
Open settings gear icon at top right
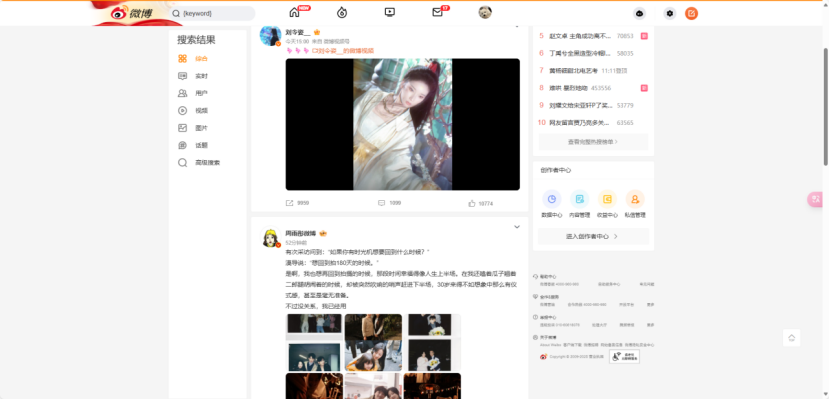(x=670, y=14)
